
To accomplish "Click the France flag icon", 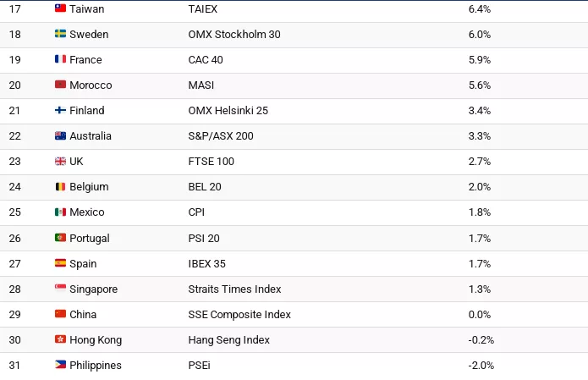I will click(x=60, y=59).
